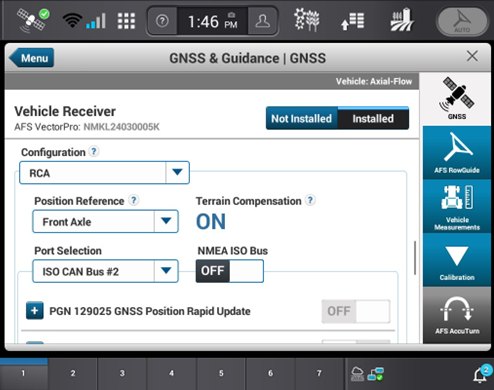Viewport: 494px width, 390px height.
Task: Check the cellular signal bars
Action: [96, 21]
